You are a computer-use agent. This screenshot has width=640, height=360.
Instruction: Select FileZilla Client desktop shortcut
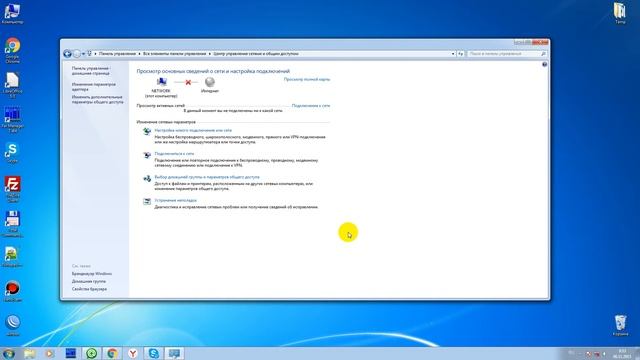[x=12, y=189]
